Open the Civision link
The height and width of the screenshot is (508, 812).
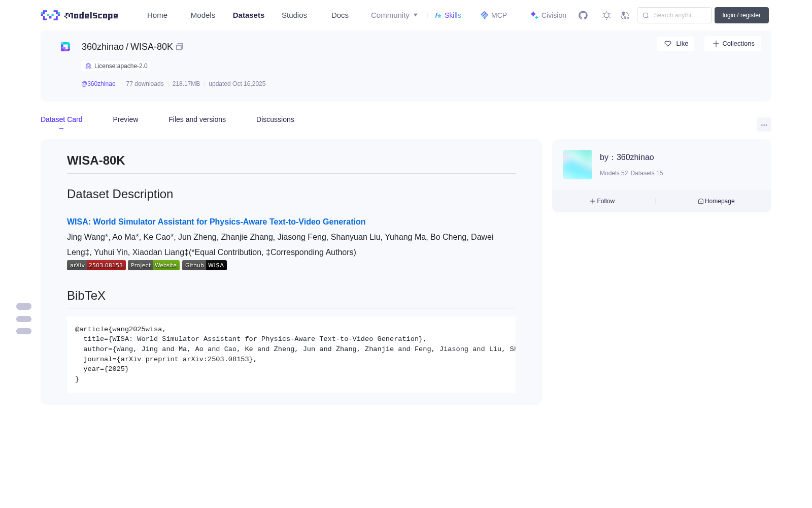[x=548, y=15]
